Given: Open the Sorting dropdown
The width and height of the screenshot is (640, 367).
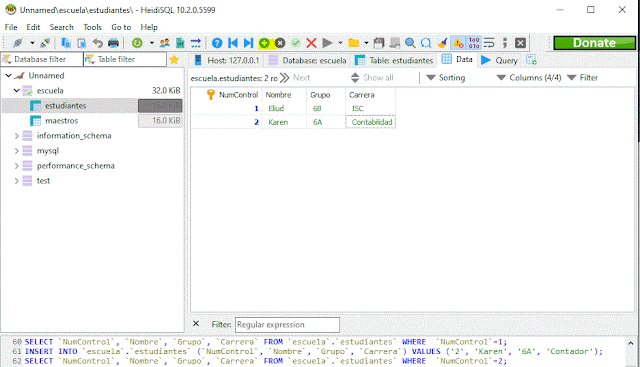Looking at the screenshot, I should (x=445, y=78).
